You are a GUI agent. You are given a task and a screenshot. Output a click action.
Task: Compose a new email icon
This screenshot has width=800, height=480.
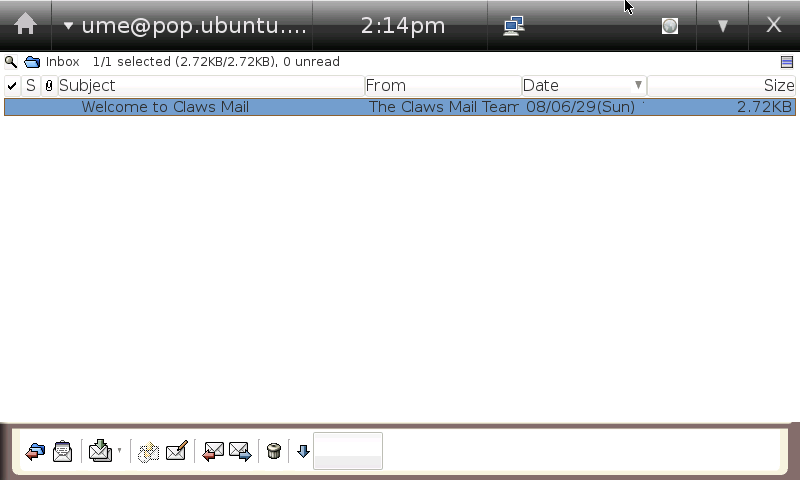pos(177,451)
